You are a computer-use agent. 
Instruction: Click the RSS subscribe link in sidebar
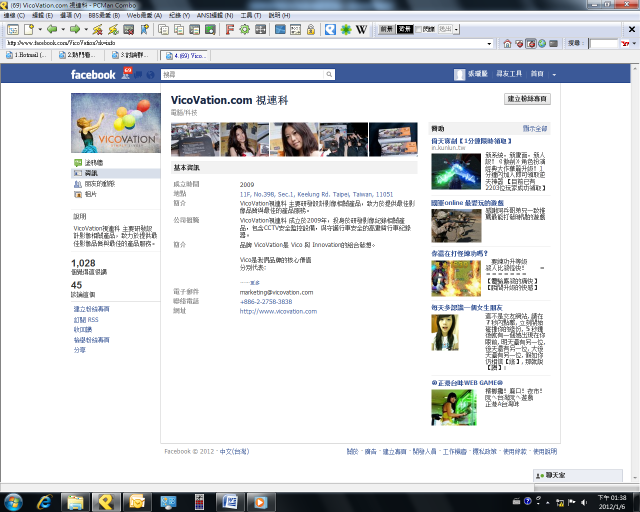(x=86, y=319)
